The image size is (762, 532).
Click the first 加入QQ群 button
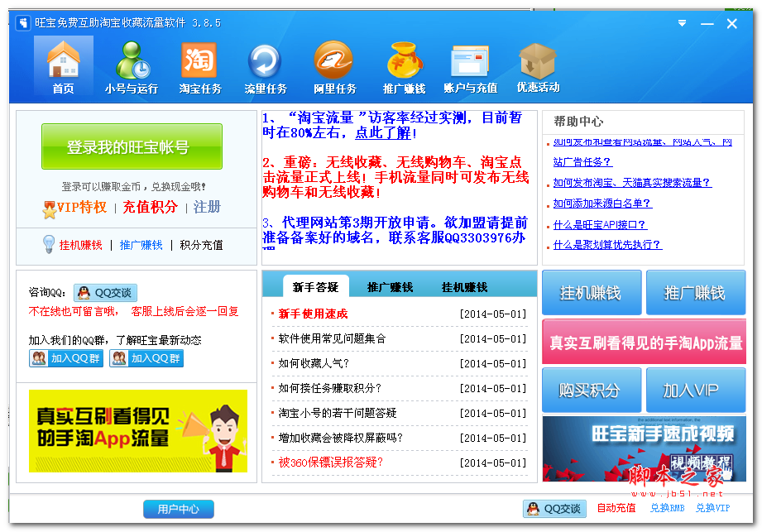pyautogui.click(x=66, y=358)
